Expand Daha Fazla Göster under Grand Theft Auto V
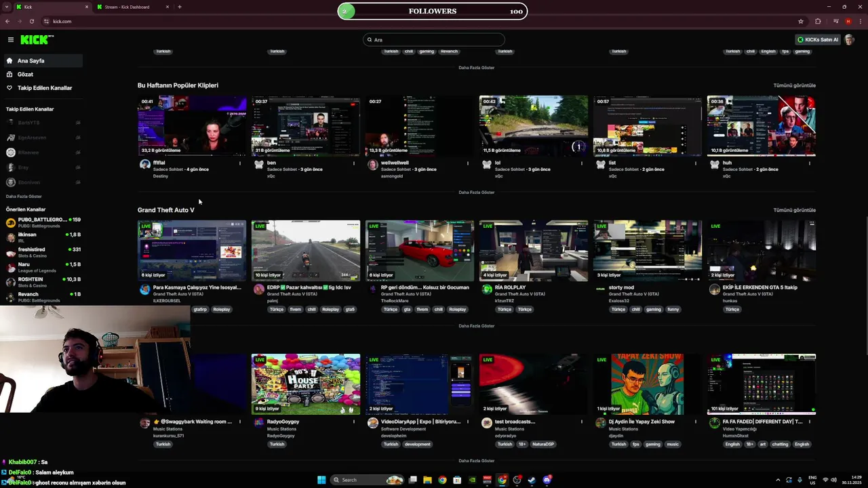 pos(476,326)
